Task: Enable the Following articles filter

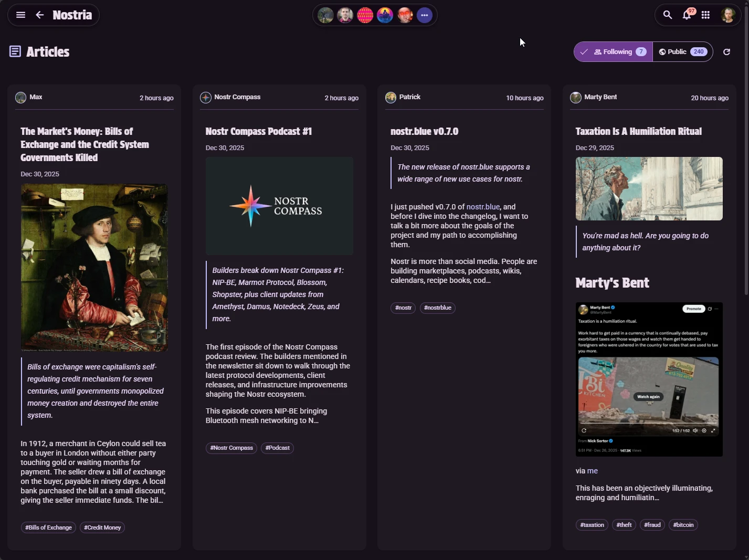Action: coord(613,51)
